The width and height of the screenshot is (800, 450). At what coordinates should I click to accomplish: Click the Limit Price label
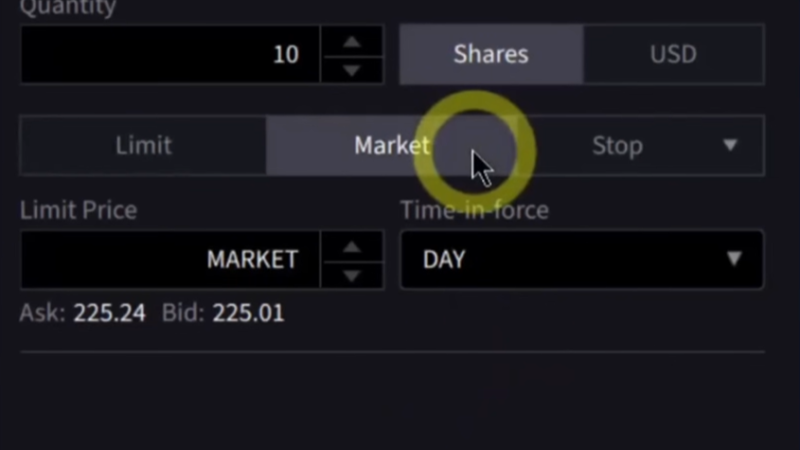(x=78, y=211)
